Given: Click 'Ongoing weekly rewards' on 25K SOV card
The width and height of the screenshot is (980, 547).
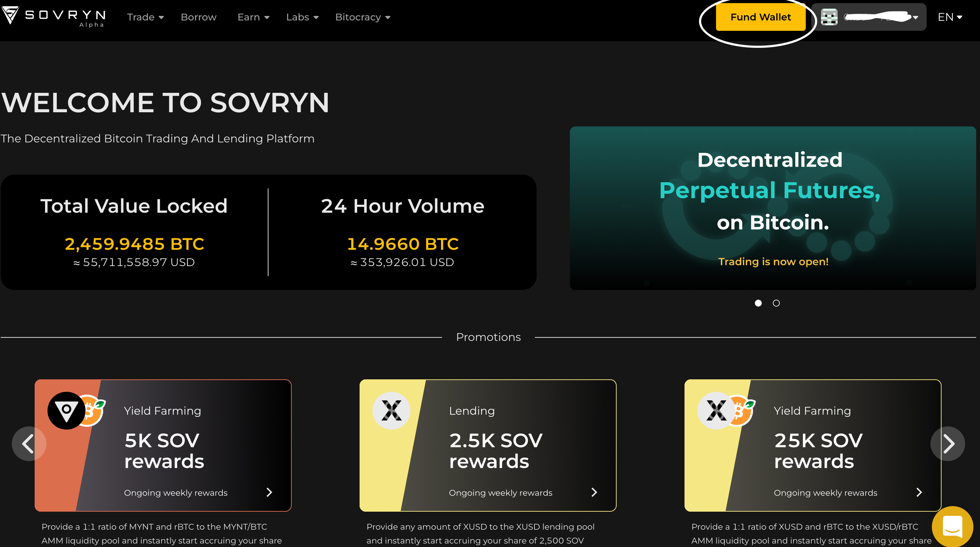Looking at the screenshot, I should point(825,493).
